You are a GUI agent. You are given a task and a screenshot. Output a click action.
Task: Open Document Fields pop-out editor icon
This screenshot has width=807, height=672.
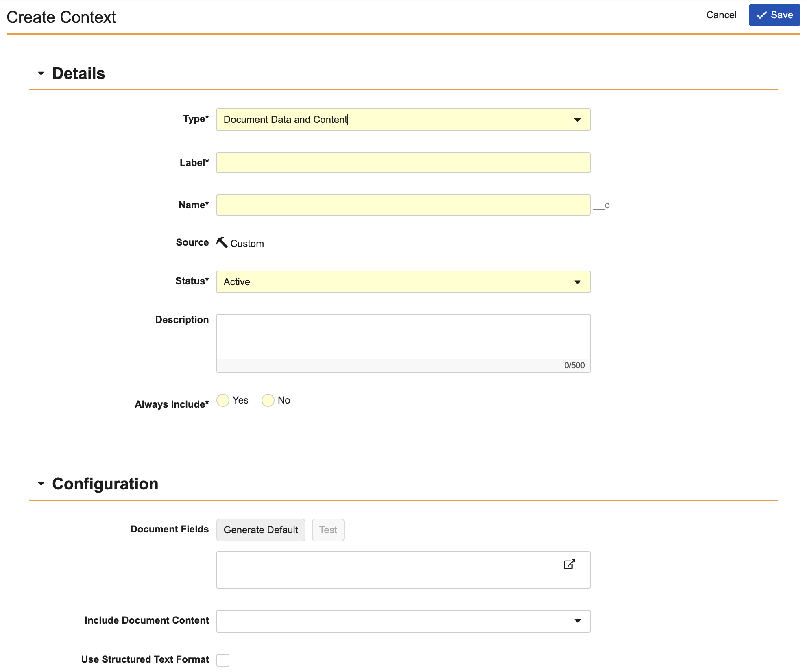pos(569,564)
